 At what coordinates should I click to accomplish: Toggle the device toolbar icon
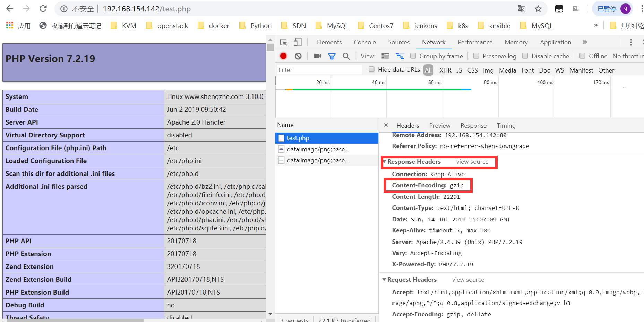pyautogui.click(x=298, y=42)
